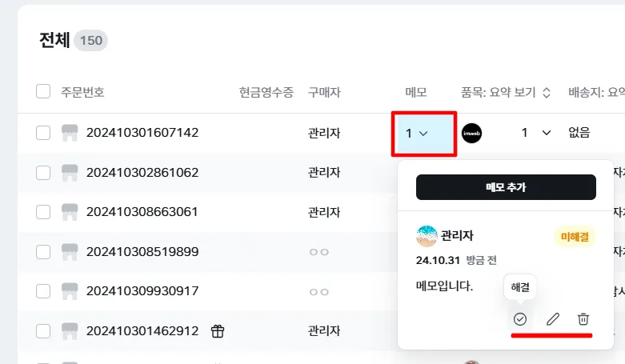Check the box for order 202410301607142
Viewport: 625px width, 364px height.
pyautogui.click(x=43, y=133)
